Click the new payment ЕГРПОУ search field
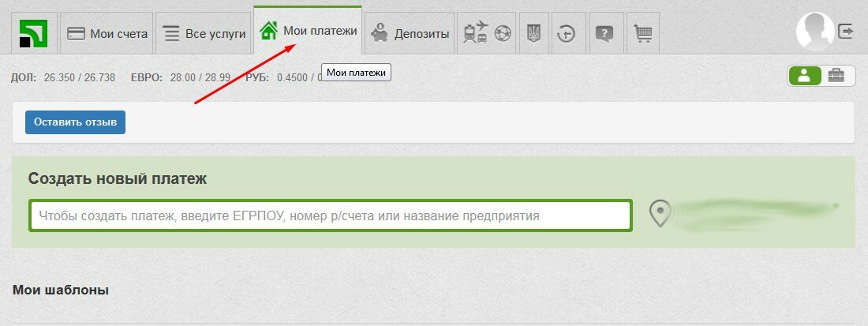Screen dimensions: 868x326 [x=331, y=215]
